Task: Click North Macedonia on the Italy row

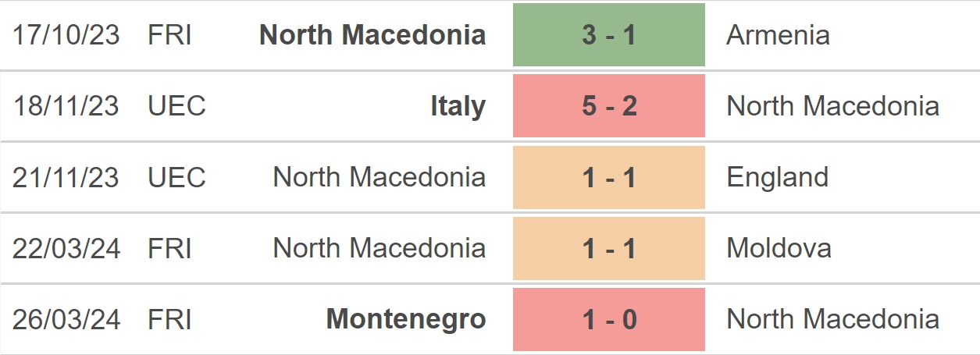Action: [x=832, y=106]
